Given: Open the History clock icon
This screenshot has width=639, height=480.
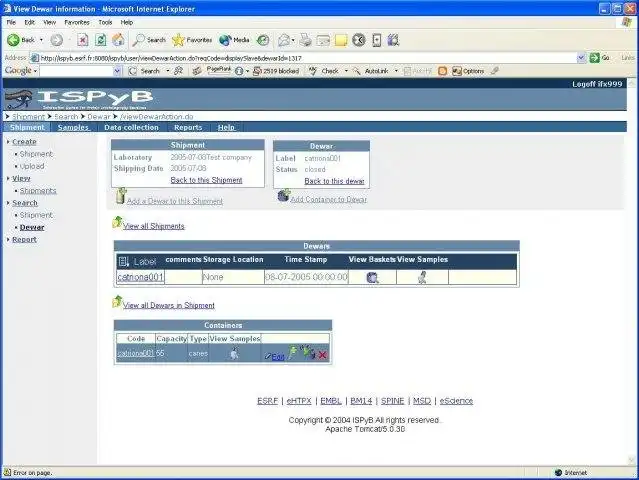Looking at the screenshot, I should tap(263, 40).
